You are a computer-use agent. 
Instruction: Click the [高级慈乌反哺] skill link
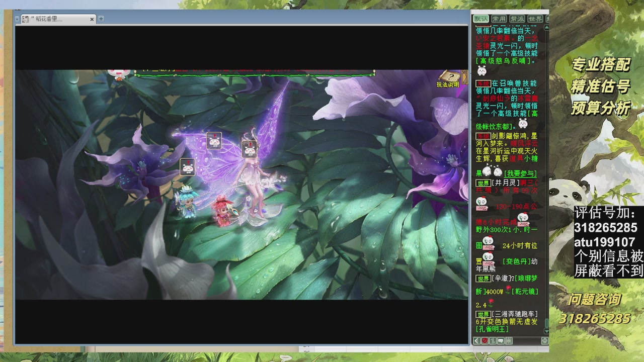(503, 61)
